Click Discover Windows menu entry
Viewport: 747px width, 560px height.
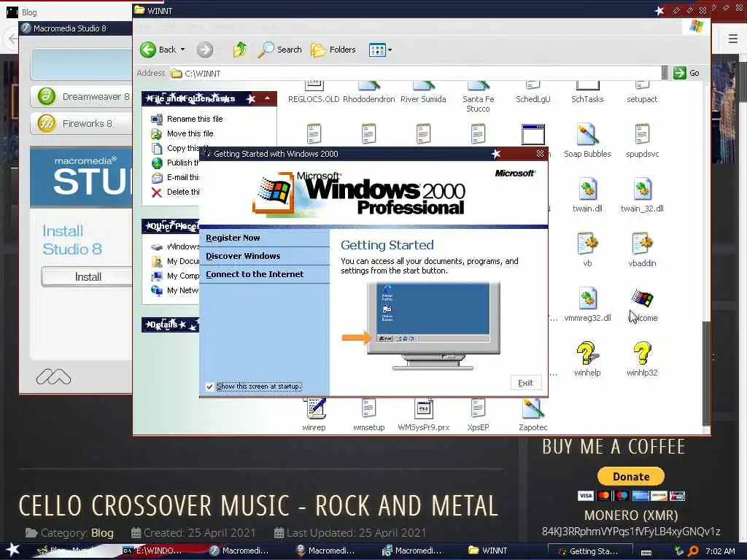tap(243, 256)
